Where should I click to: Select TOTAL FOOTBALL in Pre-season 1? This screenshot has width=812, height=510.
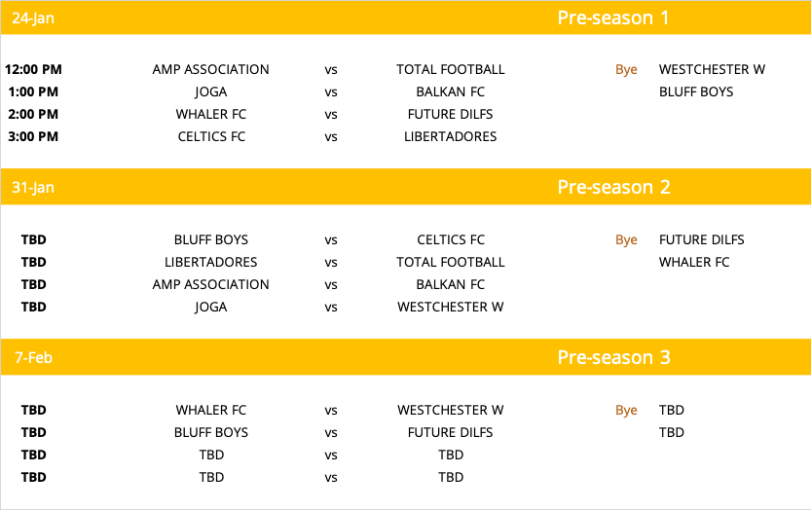coord(451,69)
